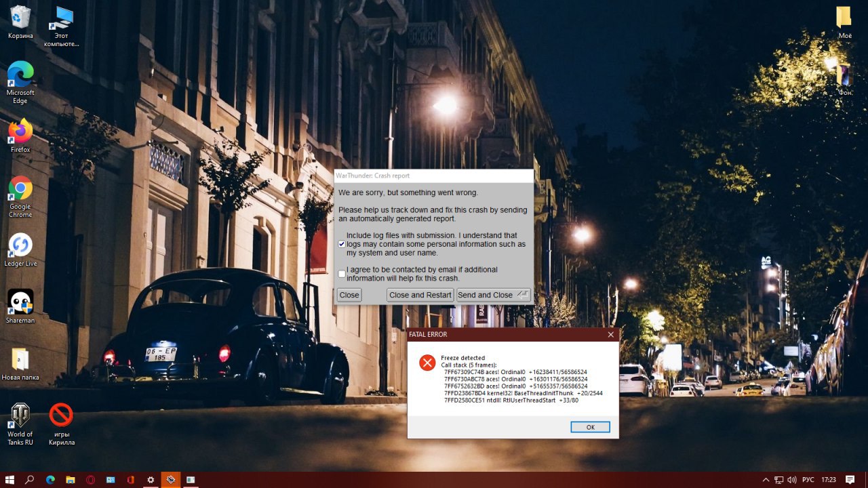Open the Office icon in the taskbar
This screenshot has width=868, height=488.
[x=130, y=480]
